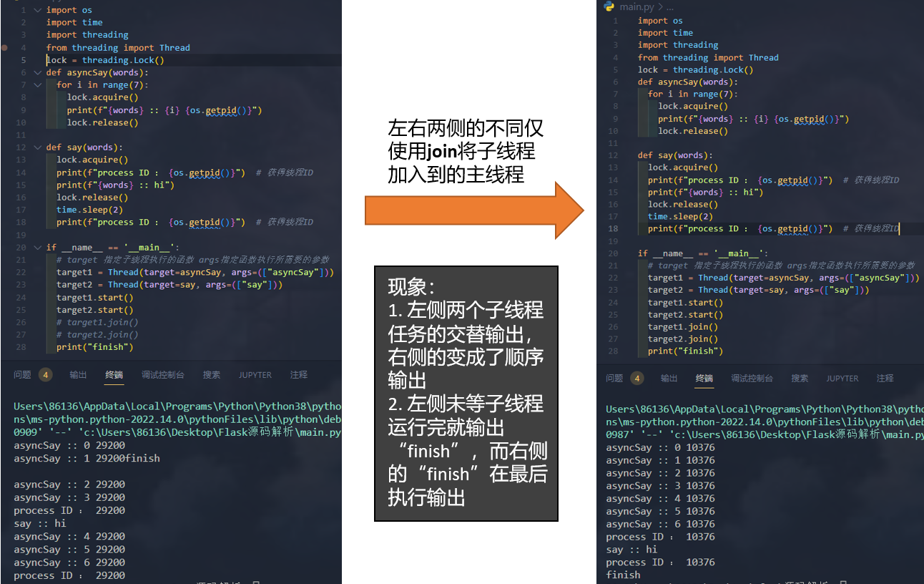The width and height of the screenshot is (924, 584).
Task: Click 'print("finish")' line in the right editor
Action: point(685,351)
